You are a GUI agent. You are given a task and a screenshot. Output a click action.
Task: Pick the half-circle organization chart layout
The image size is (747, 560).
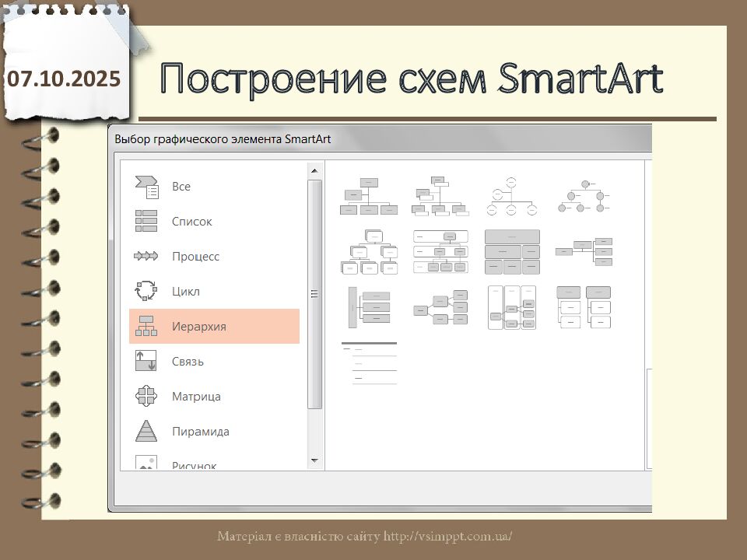511,196
